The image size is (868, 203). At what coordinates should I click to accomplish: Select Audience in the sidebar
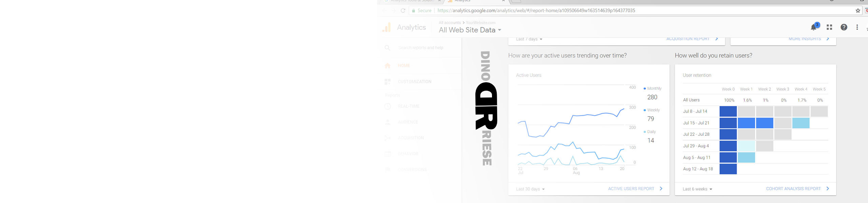click(408, 122)
